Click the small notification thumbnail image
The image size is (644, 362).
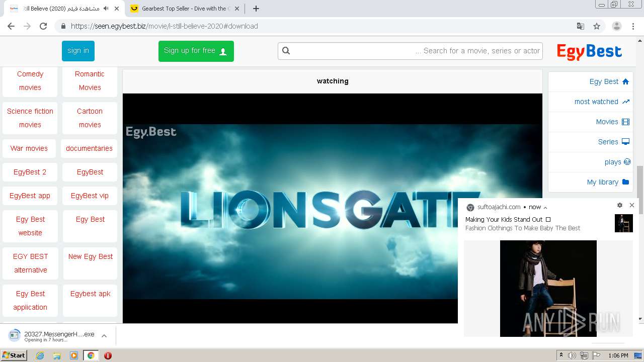[x=624, y=223]
